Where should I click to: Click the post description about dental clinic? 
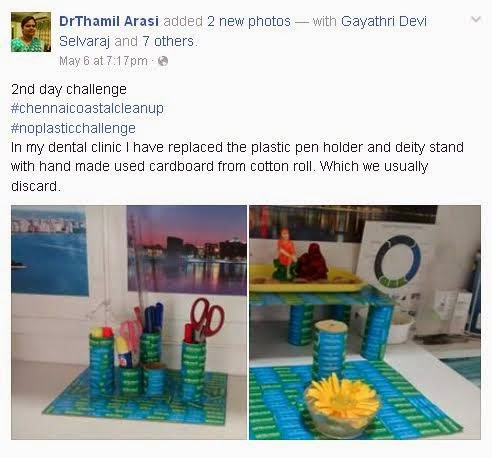pos(237,167)
